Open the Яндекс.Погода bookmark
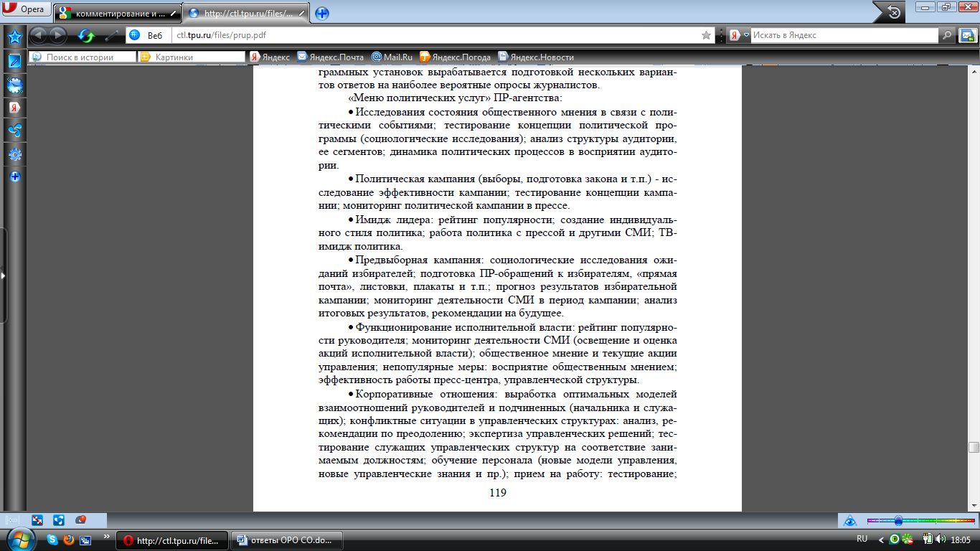 point(456,57)
